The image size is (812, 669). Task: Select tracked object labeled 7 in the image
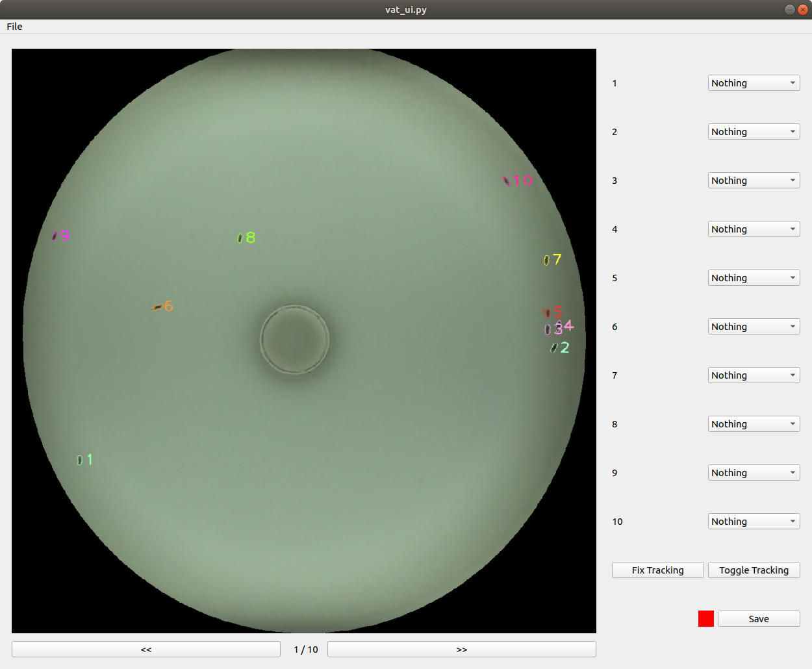tap(546, 260)
